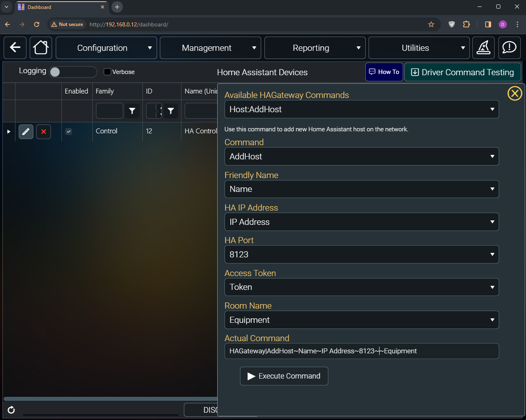This screenshot has height=420, width=526.
Task: Open the Reporting menu
Action: coord(315,48)
